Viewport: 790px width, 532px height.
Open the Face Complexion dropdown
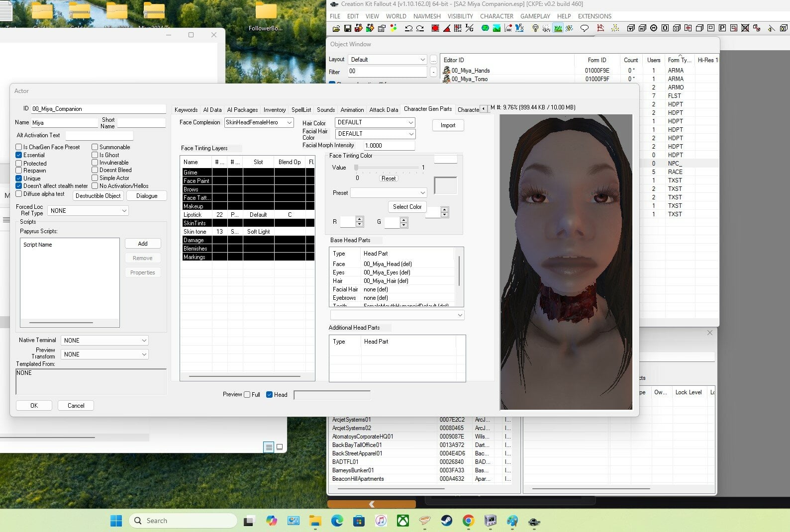[x=259, y=122]
